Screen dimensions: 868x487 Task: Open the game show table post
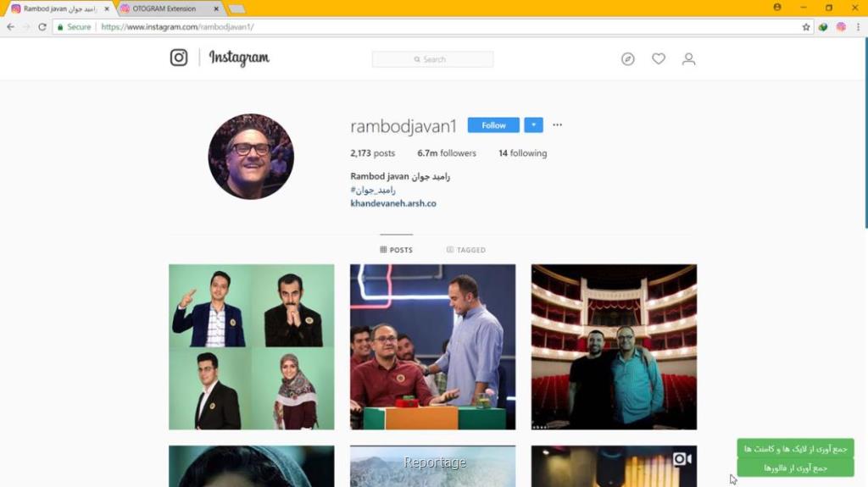[432, 347]
